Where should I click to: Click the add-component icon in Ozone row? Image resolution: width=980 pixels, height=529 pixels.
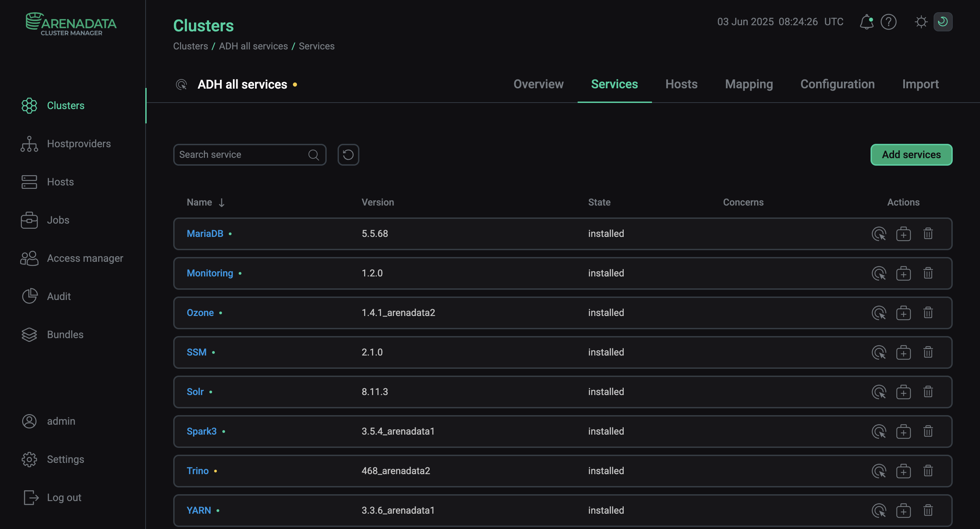[x=903, y=313]
